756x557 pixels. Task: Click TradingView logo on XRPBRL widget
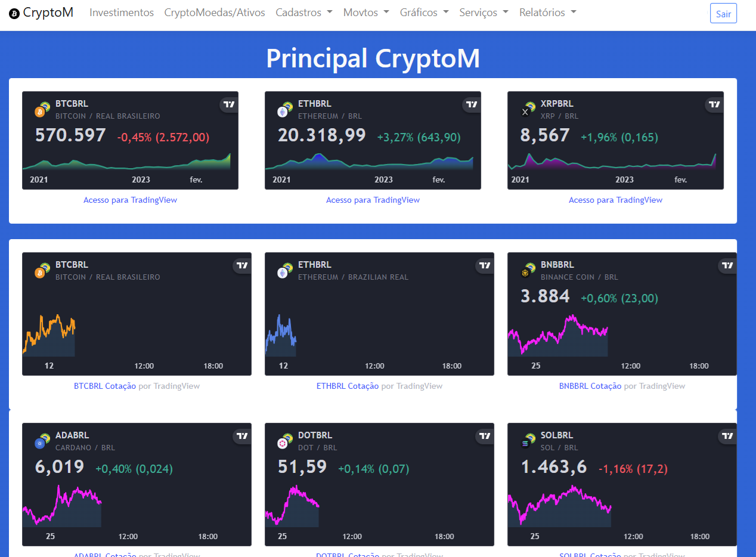(x=714, y=104)
